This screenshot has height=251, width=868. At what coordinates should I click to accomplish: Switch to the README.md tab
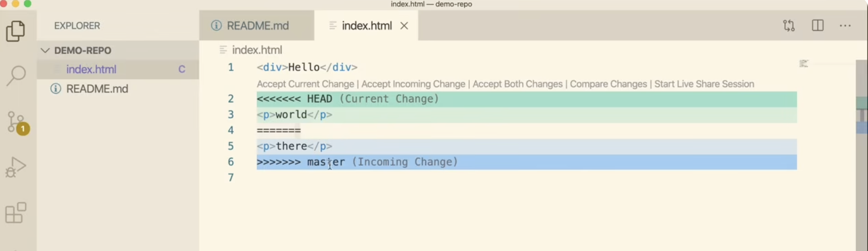point(257,26)
